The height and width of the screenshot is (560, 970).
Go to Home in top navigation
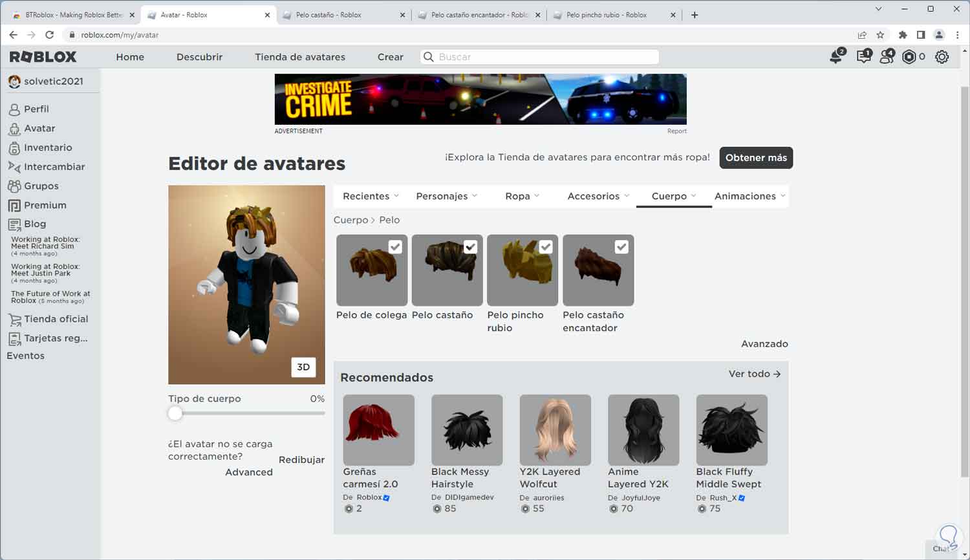pos(130,57)
